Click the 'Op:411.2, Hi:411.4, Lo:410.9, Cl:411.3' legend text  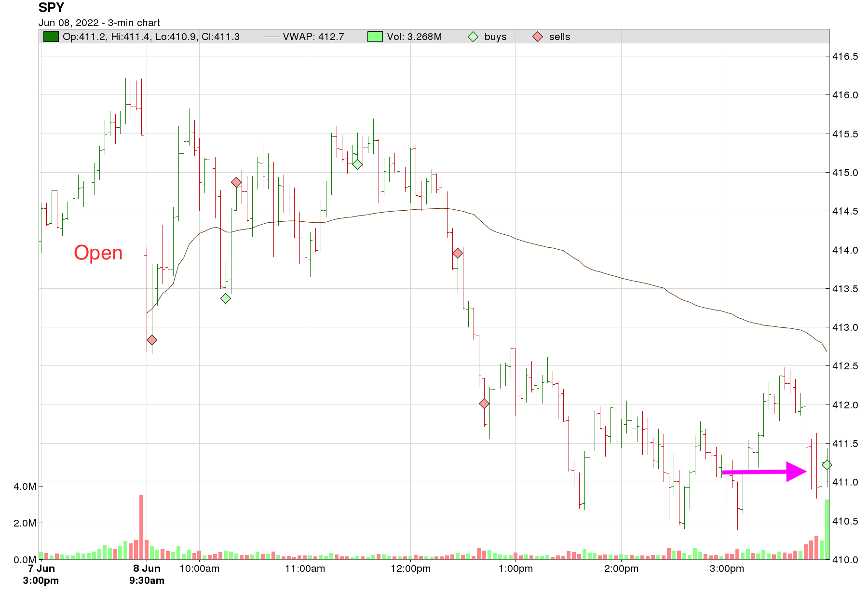(x=151, y=37)
